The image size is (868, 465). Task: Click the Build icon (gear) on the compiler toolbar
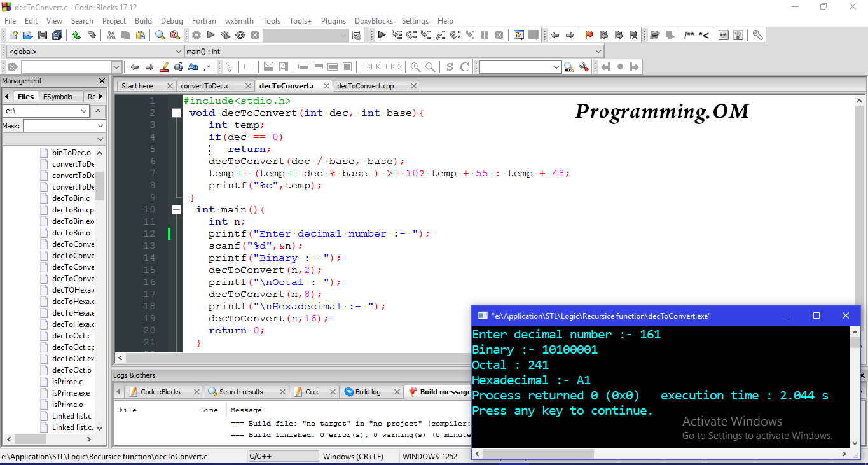[x=196, y=35]
